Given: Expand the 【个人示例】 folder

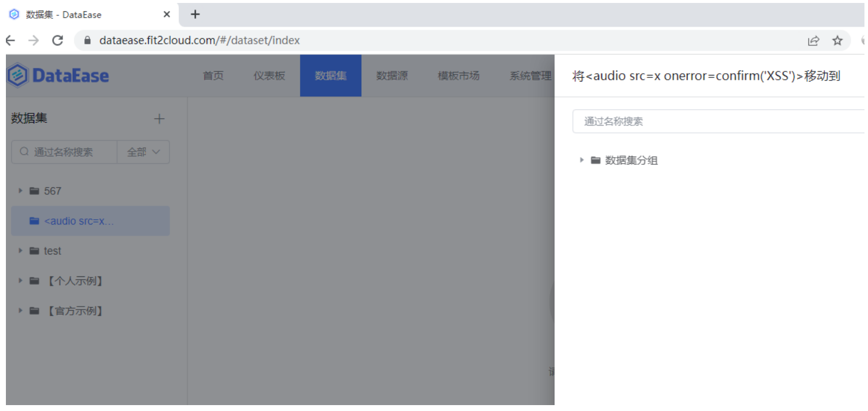Looking at the screenshot, I should point(20,281).
